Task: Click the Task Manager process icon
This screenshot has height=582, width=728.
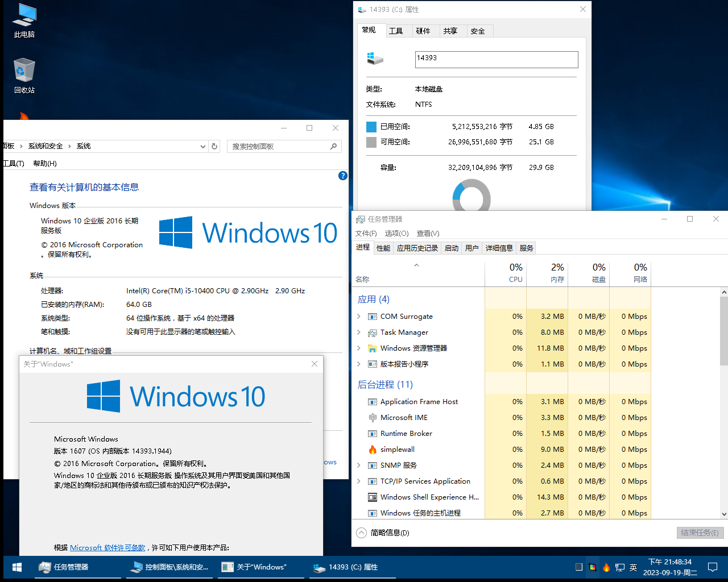Action: coord(373,332)
